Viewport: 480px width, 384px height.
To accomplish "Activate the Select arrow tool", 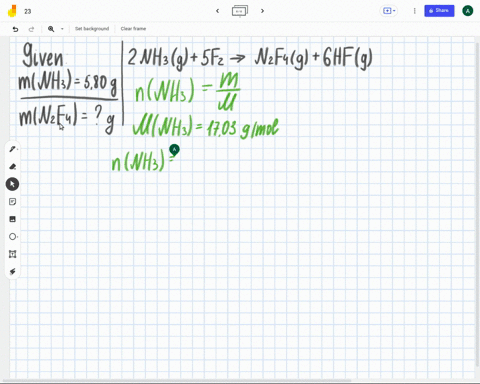I will (12, 184).
